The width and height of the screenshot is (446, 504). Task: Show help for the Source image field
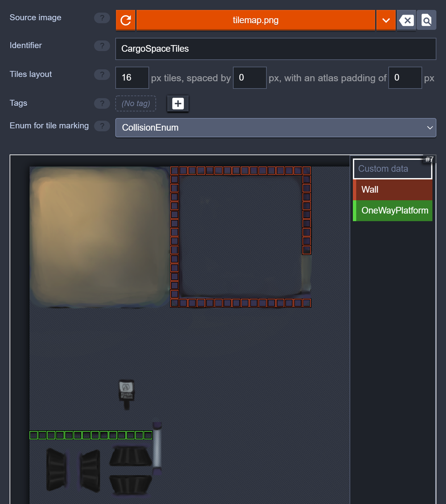(102, 18)
